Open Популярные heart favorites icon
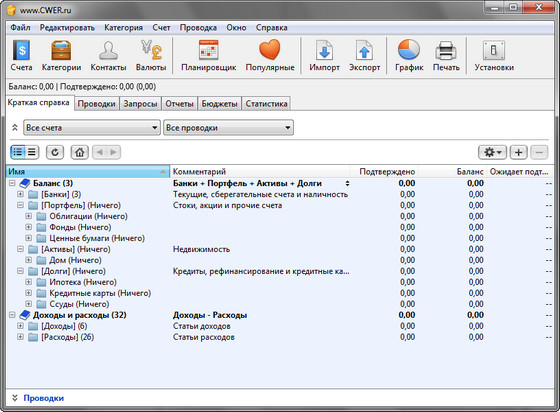Viewport: 560px width, 412px height. [270, 50]
